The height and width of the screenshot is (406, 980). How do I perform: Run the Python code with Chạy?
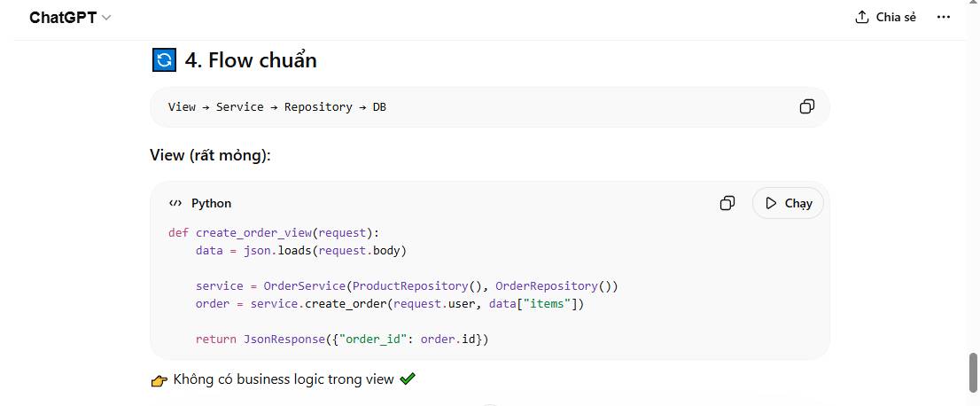coord(788,203)
